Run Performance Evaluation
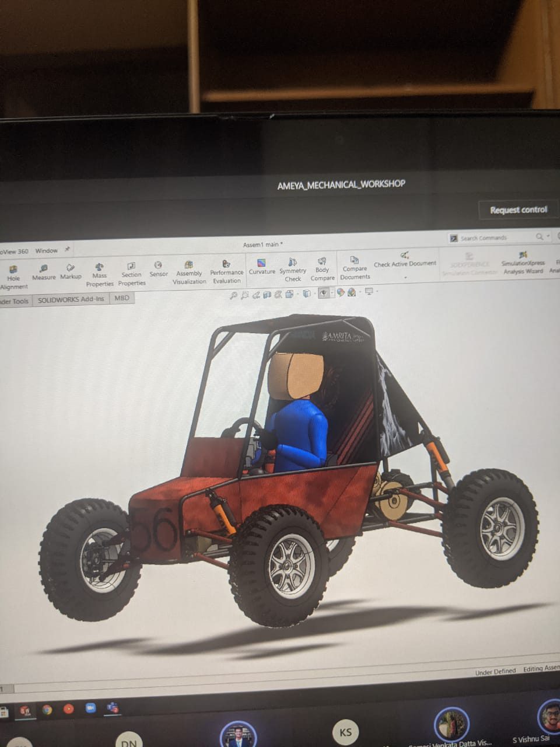560x747 pixels. 226,272
